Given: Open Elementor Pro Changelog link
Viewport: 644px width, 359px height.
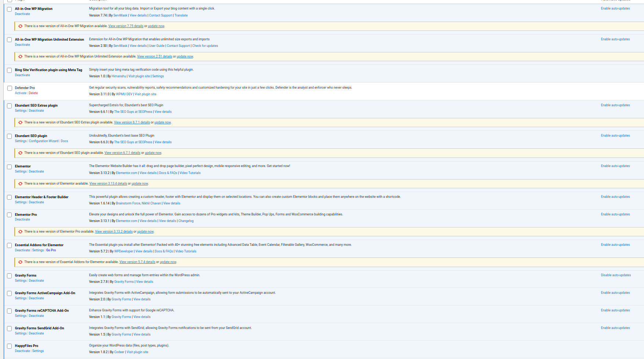Looking at the screenshot, I should (186, 221).
